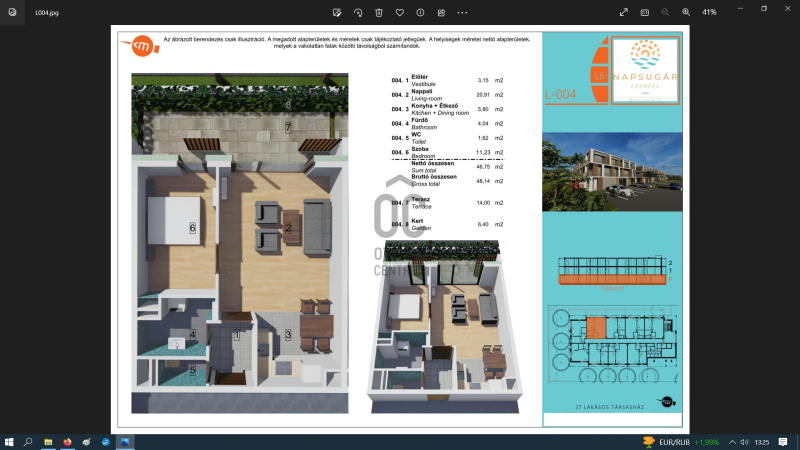Open the See more three-dots menu
The image size is (800, 450).
(462, 12)
